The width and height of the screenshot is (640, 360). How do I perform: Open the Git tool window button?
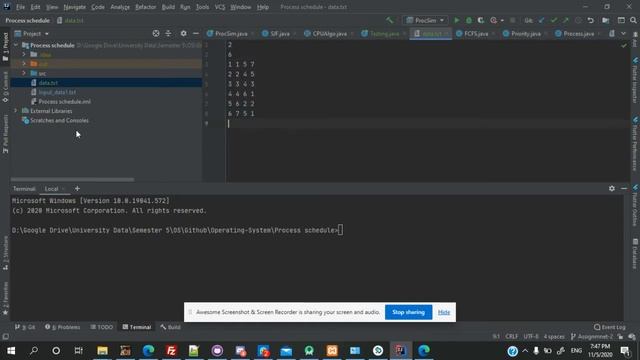coord(25,327)
